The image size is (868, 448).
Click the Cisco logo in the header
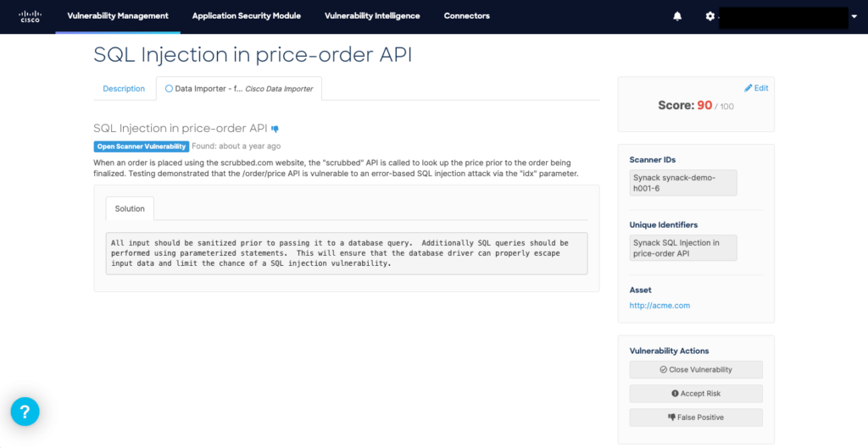coord(30,16)
